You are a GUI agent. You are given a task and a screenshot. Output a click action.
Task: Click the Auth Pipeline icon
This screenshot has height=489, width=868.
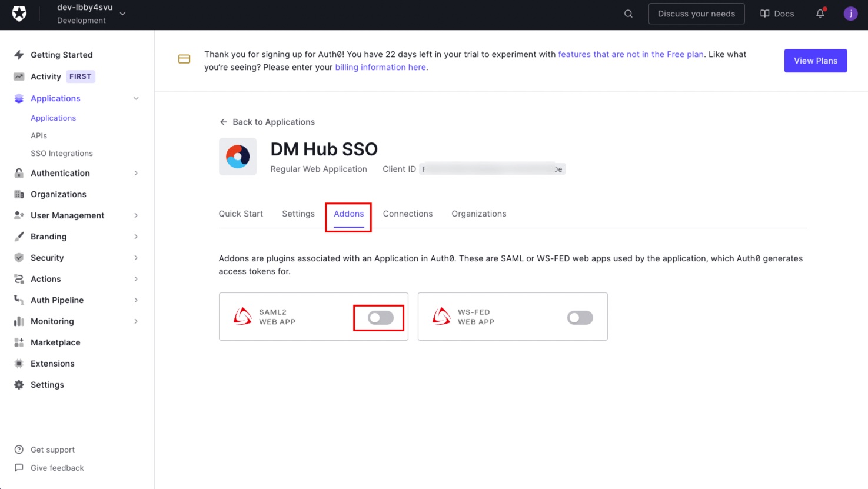(x=19, y=300)
